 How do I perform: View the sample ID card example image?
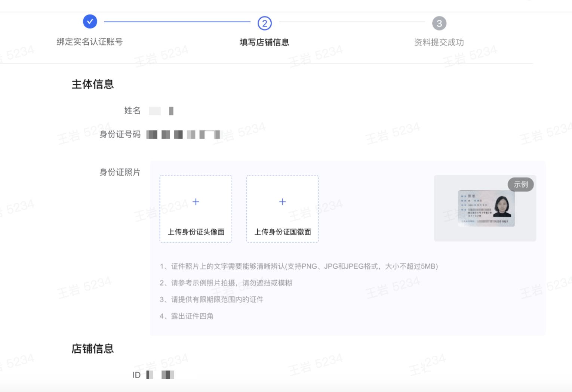[485, 208]
